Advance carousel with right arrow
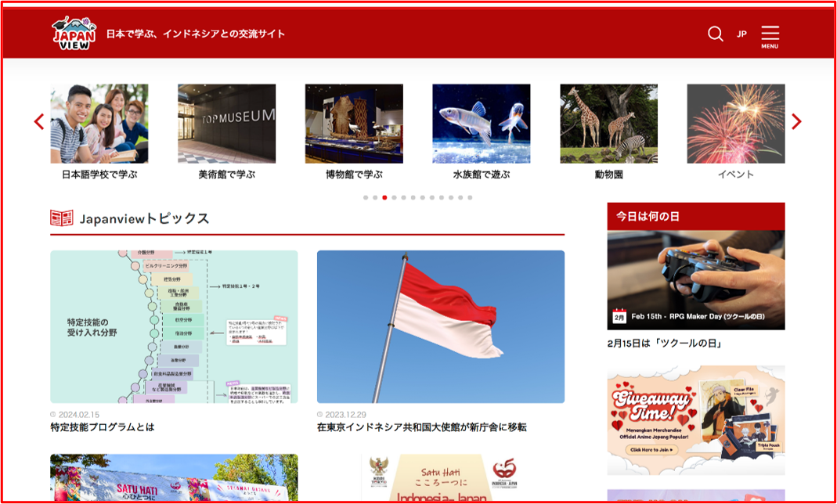Image resolution: width=837 pixels, height=504 pixels. tap(796, 121)
